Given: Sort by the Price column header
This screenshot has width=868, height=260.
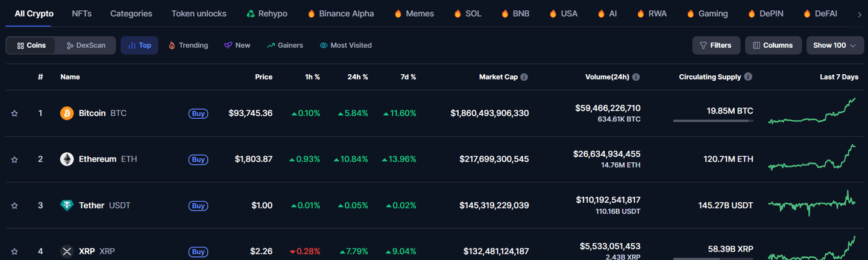Looking at the screenshot, I should [x=263, y=77].
